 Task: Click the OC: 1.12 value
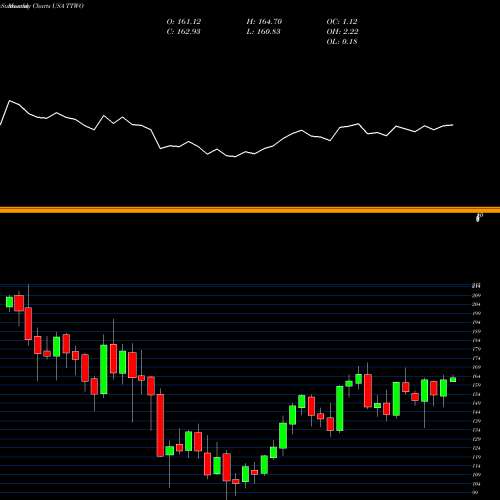click(x=342, y=22)
